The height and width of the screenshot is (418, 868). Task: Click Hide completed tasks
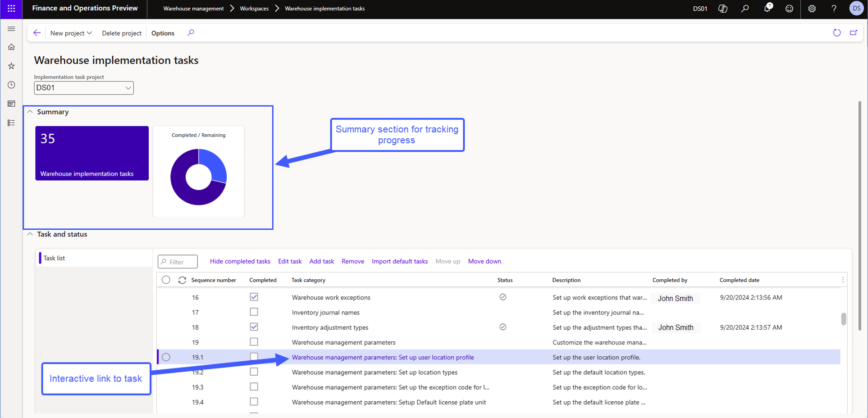point(240,261)
